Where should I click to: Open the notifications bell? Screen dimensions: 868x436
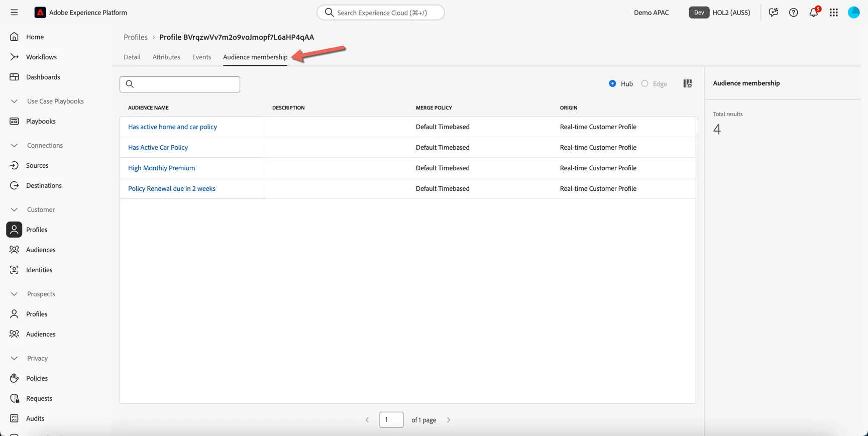[814, 13]
